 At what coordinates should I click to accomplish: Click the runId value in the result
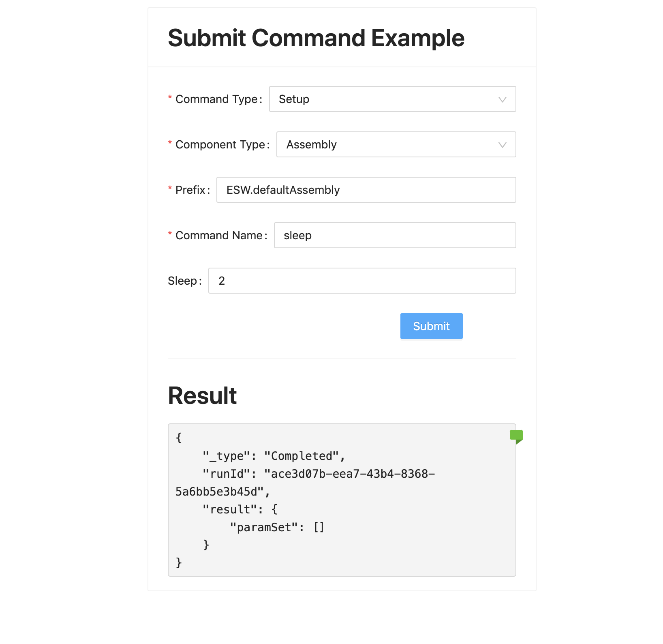pos(305,483)
